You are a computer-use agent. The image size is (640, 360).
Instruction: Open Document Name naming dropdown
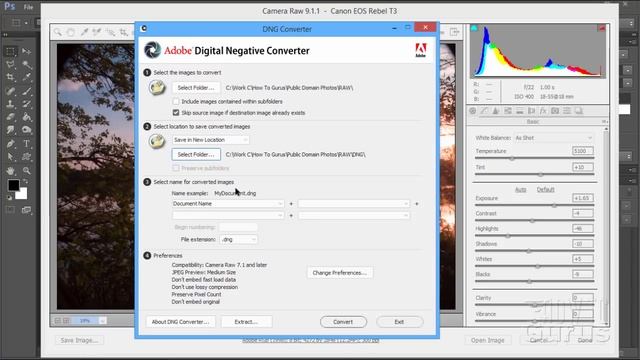pyautogui.click(x=228, y=203)
